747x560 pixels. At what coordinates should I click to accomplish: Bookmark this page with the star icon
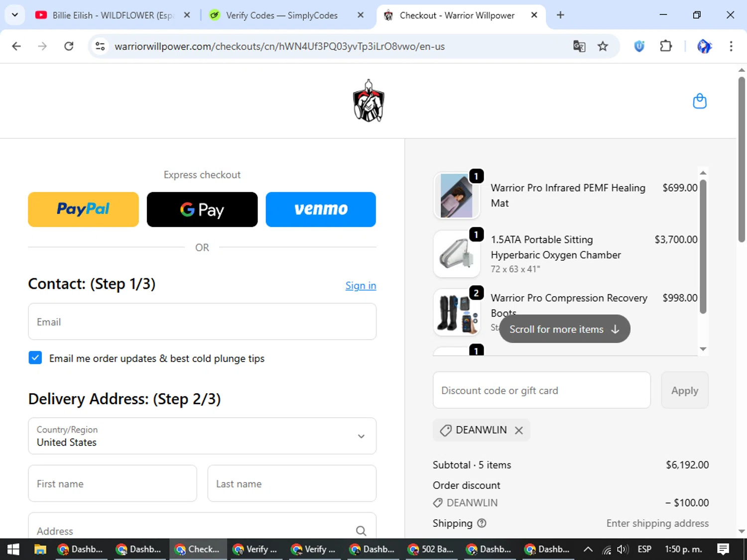(603, 46)
